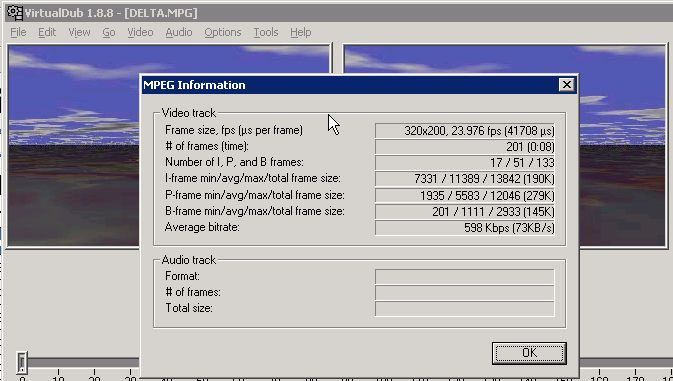Select the frame size value 320x200, 23.976 fps
The image size is (673, 381).
465,131
